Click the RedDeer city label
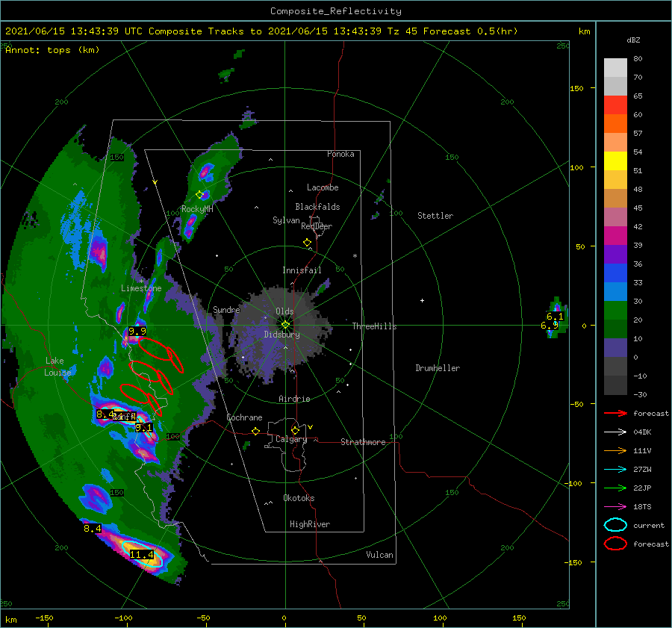This screenshot has width=672, height=628. point(317,226)
